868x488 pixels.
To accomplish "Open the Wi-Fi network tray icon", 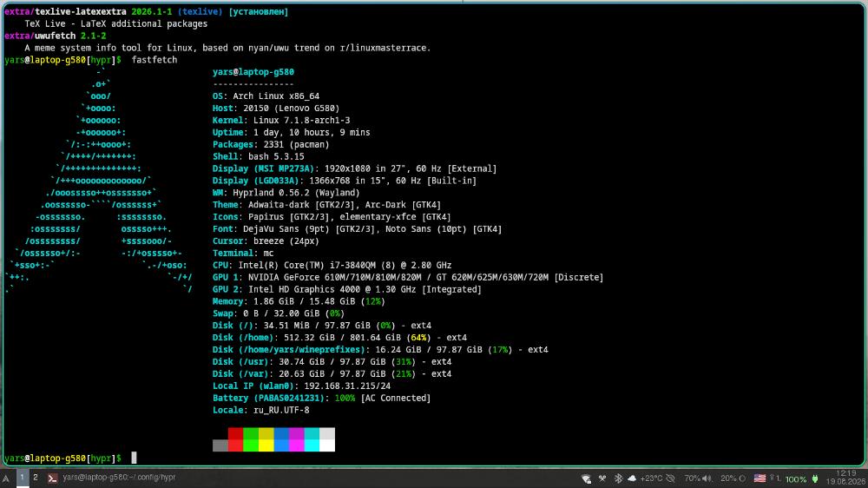I will coord(586,478).
